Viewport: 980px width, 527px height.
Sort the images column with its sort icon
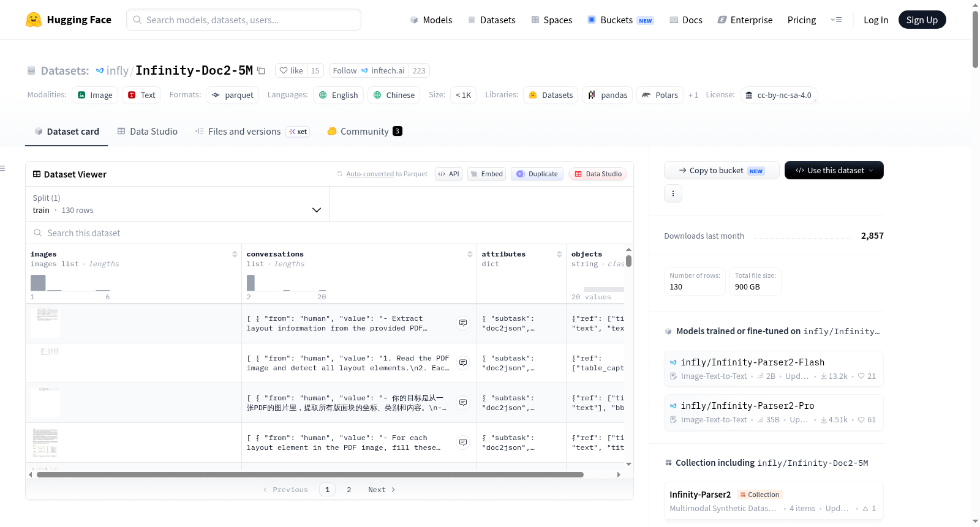235,254
